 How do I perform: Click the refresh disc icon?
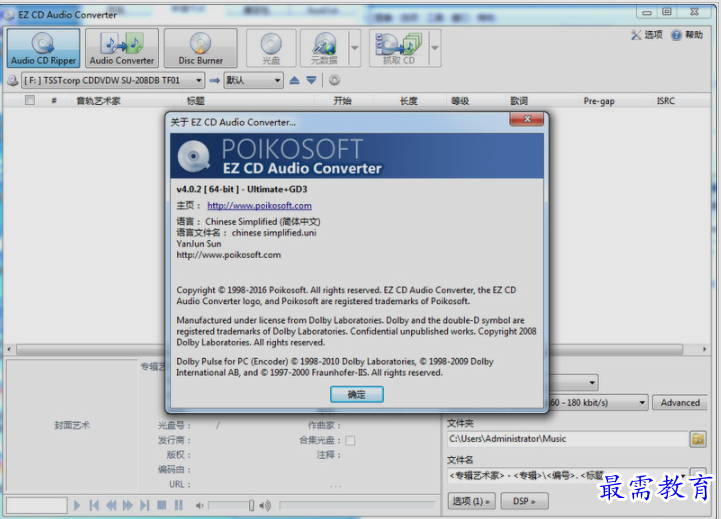click(334, 80)
